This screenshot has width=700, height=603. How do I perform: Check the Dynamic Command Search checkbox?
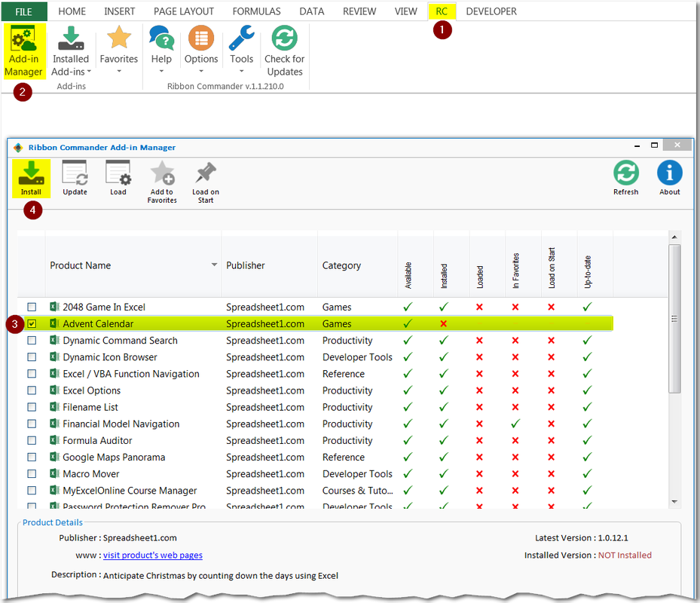pyautogui.click(x=32, y=341)
